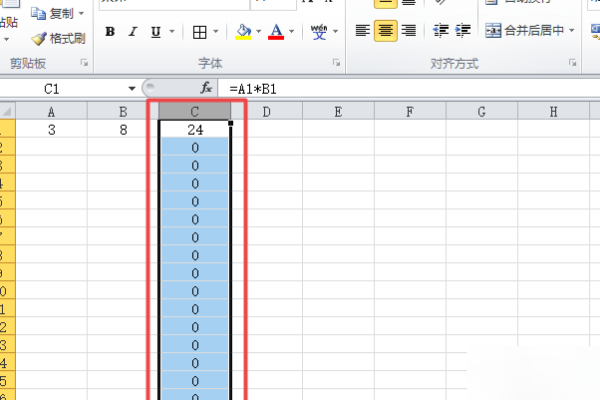Toggle center alignment
Screen dimensions: 600x400
click(385, 31)
